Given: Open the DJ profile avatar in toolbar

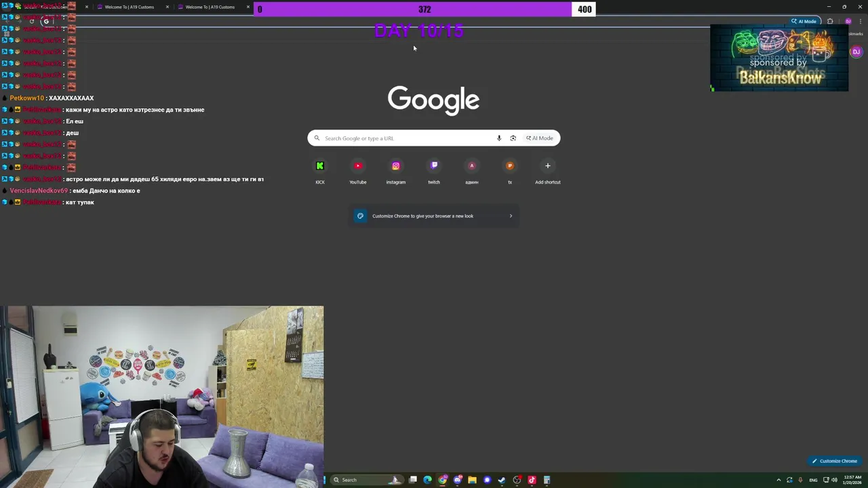Looking at the screenshot, I should pyautogui.click(x=848, y=21).
